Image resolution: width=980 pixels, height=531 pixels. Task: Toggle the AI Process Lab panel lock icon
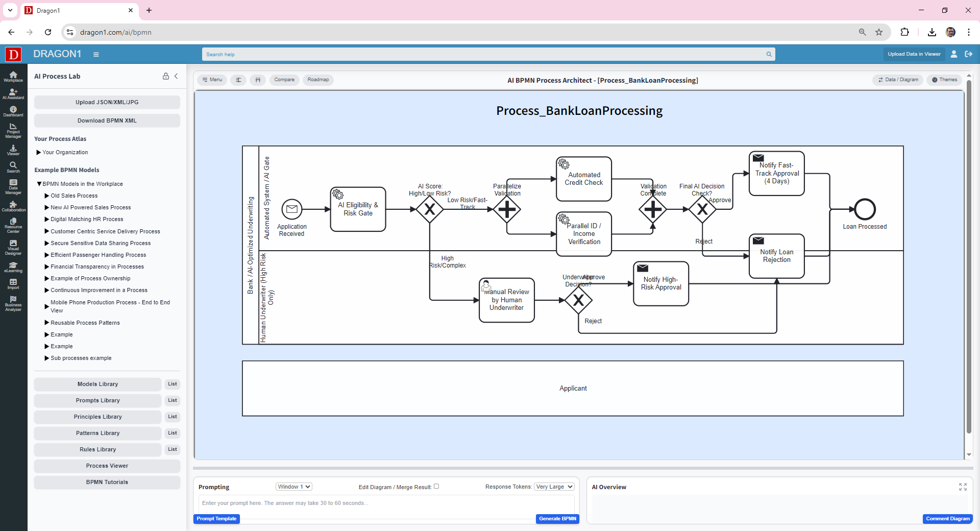tap(165, 76)
